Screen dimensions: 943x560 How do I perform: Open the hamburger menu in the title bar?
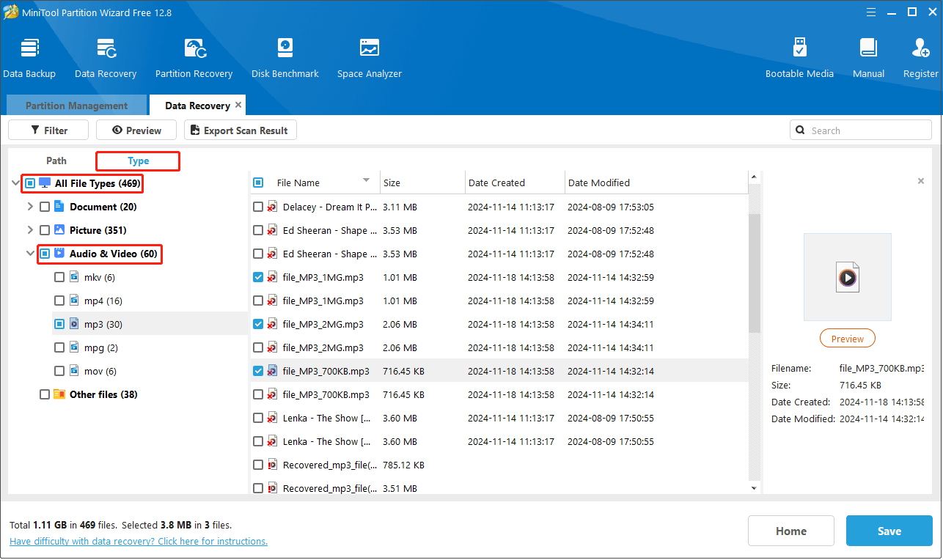(870, 12)
